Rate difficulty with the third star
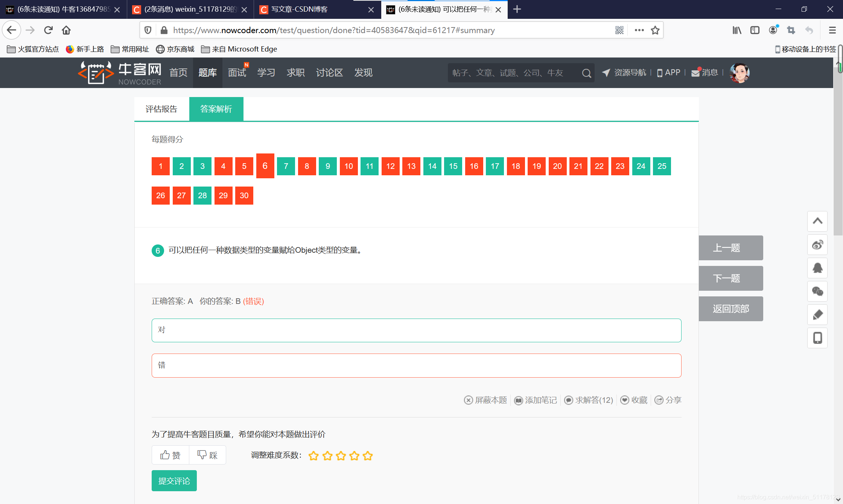 click(341, 456)
